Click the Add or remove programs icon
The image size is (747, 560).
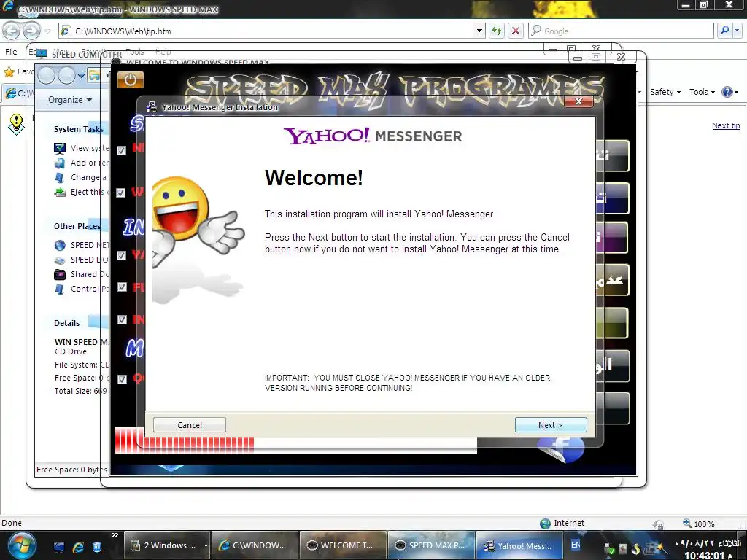[60, 163]
